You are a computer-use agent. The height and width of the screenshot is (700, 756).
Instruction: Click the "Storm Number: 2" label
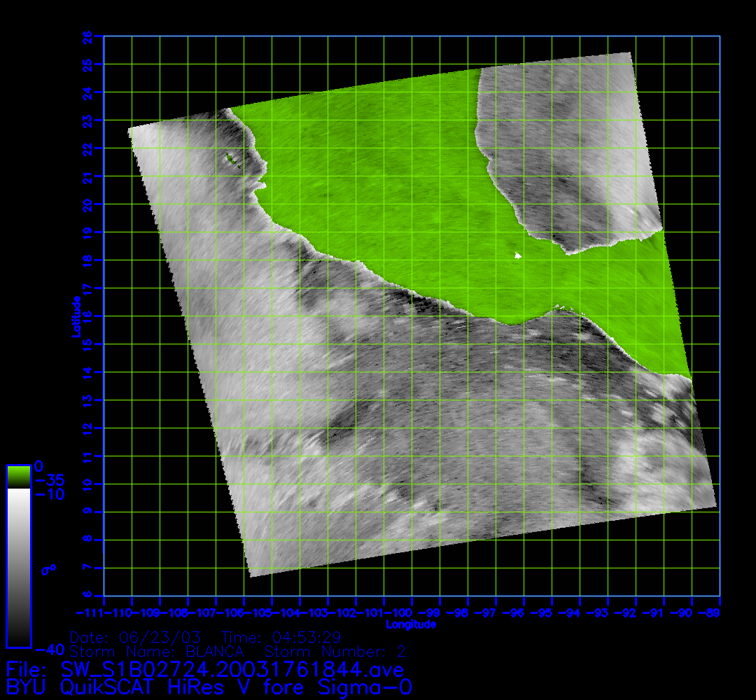point(335,651)
